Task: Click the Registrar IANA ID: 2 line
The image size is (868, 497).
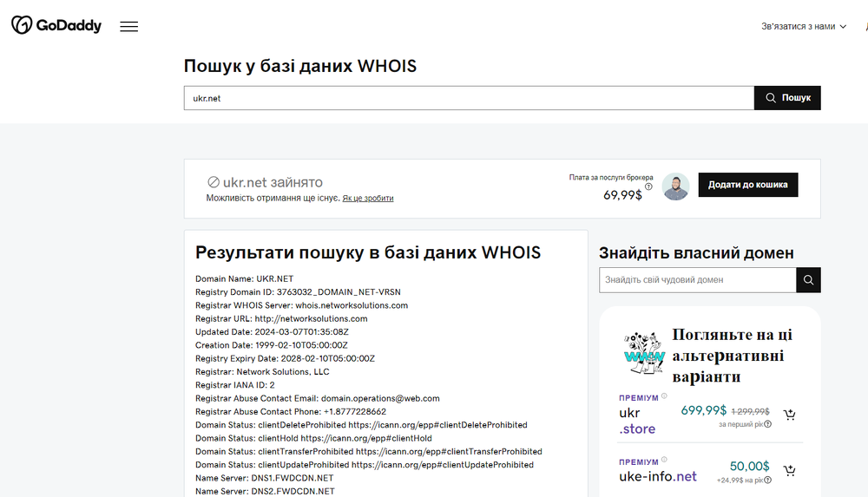Action: click(x=234, y=385)
